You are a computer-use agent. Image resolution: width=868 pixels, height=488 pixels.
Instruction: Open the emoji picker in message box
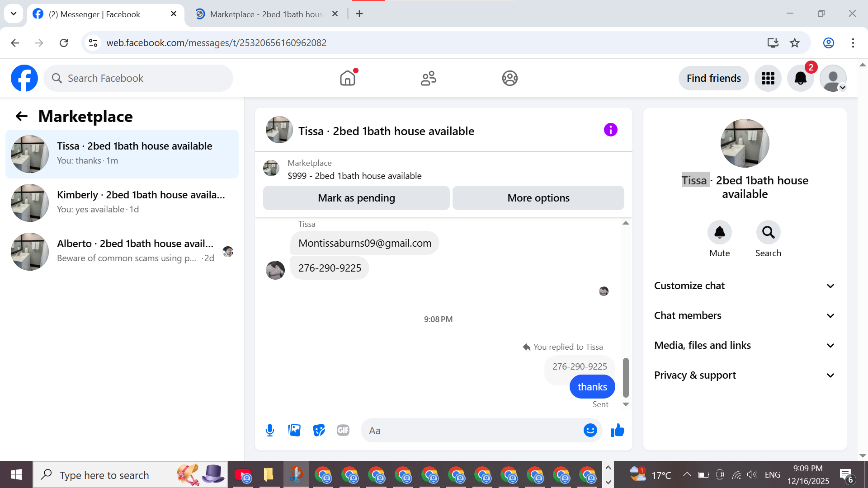click(x=590, y=430)
